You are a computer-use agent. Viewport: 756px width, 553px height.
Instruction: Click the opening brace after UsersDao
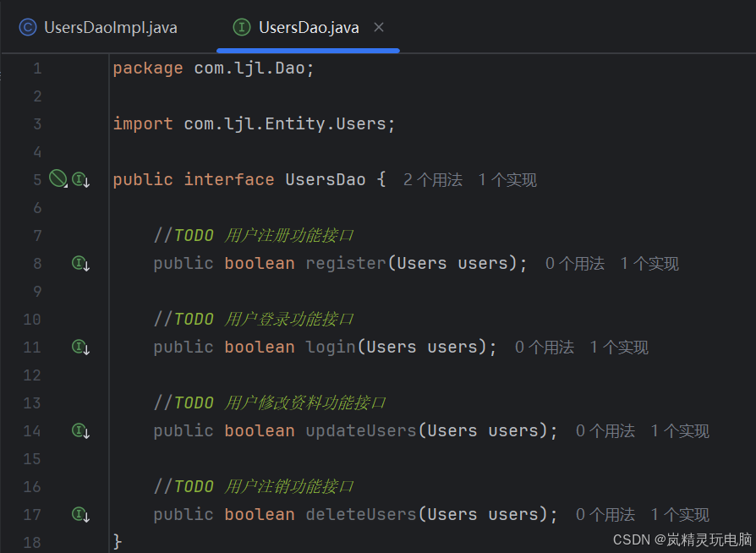[x=381, y=179]
